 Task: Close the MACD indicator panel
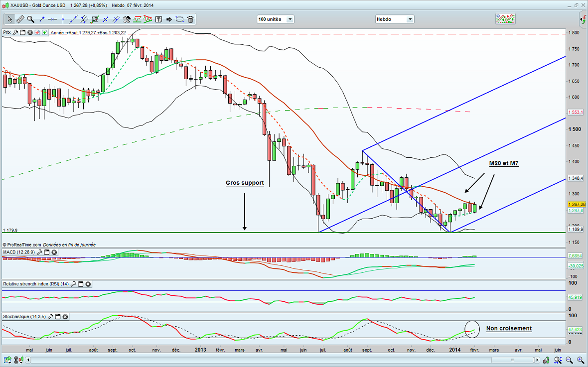point(54,252)
